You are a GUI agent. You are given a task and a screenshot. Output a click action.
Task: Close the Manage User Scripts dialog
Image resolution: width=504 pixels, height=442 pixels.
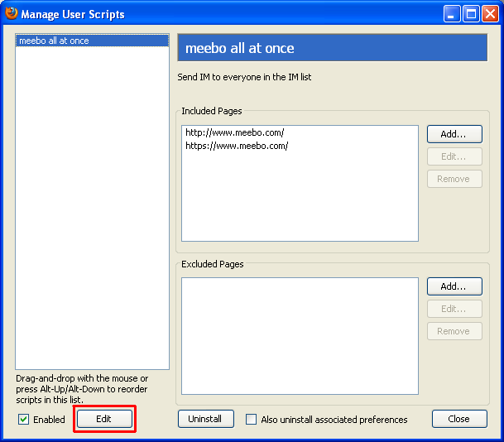point(459,419)
